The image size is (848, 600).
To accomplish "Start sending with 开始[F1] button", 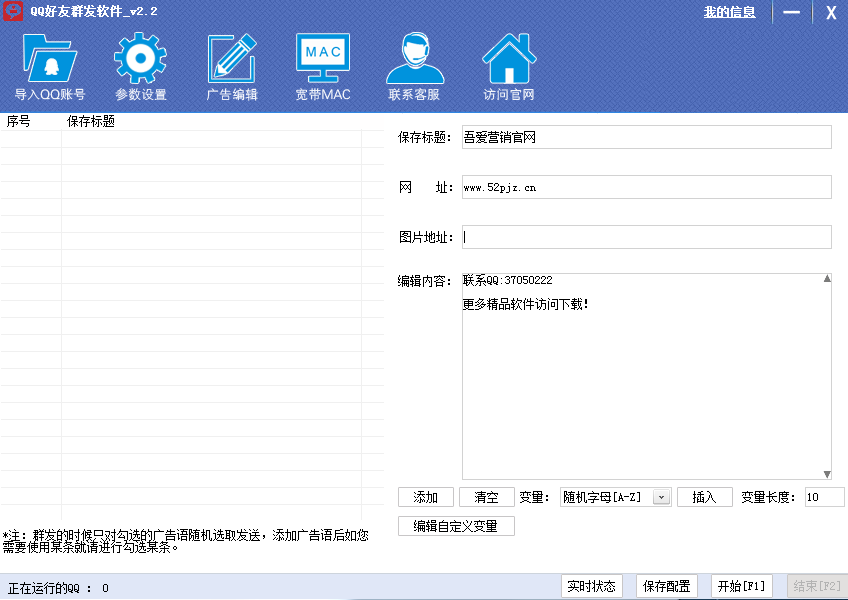I will pos(741,586).
